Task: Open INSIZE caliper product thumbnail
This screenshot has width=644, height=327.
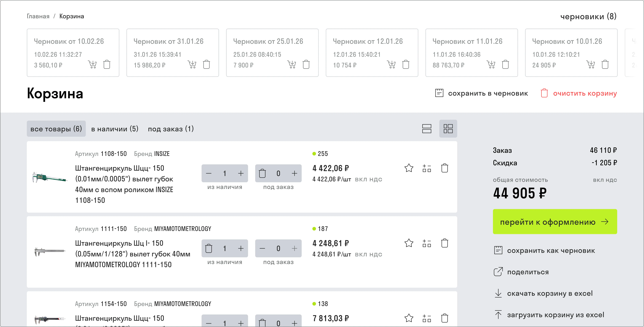Action: tap(50, 177)
